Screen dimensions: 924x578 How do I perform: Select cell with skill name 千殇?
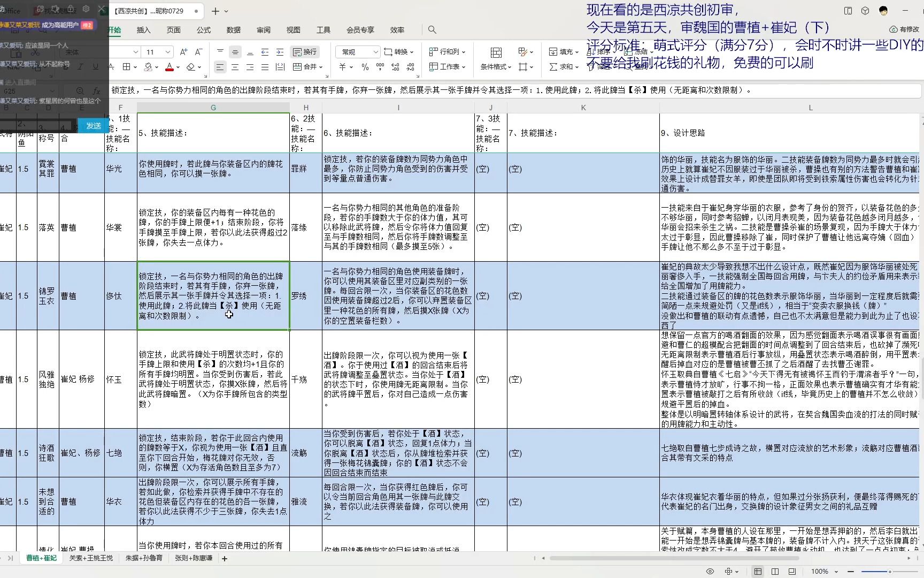306,379
